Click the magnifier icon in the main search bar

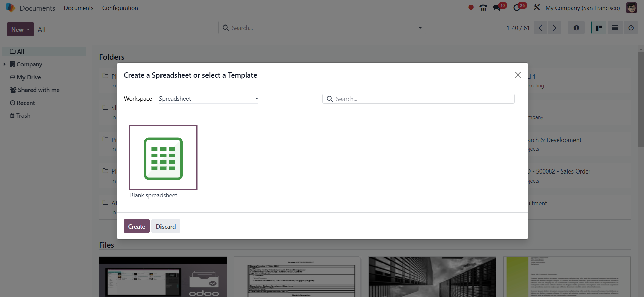click(x=226, y=28)
